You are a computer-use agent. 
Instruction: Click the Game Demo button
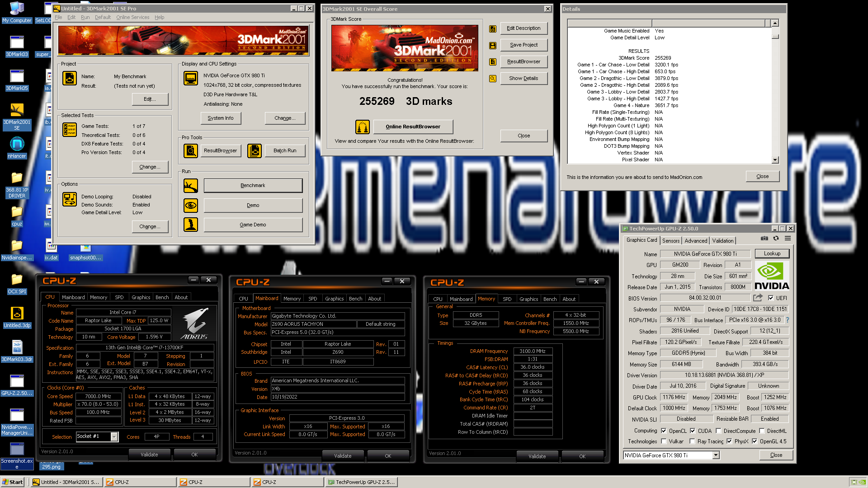[253, 225]
